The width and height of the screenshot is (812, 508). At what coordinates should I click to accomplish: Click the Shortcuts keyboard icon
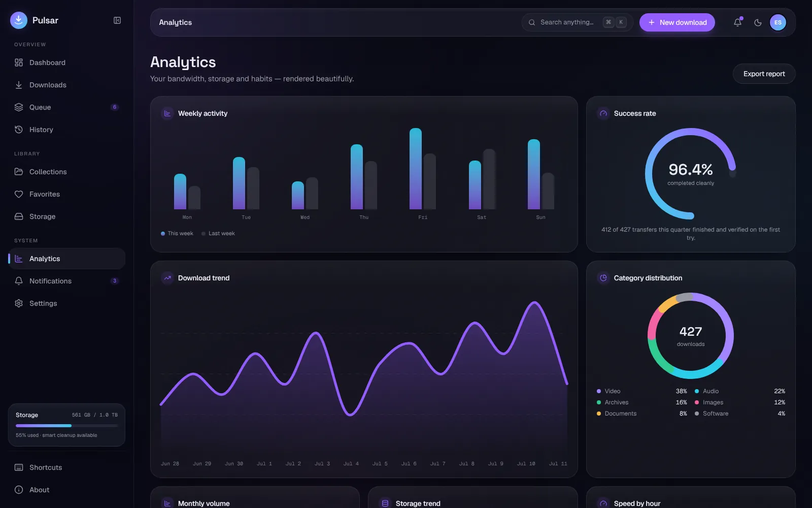19,467
